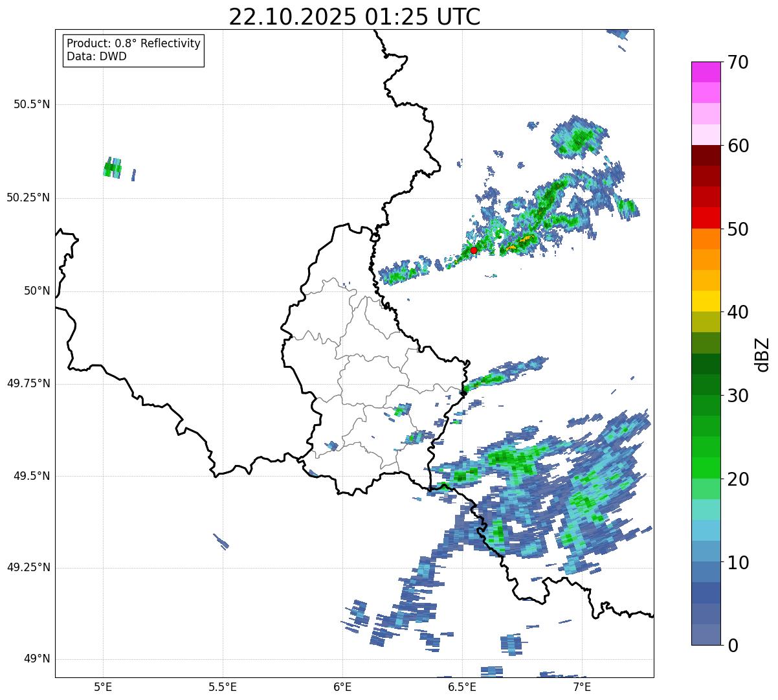This screenshot has height=700, width=778.
Task: Click the colorbar tick value 10
Action: click(x=739, y=563)
